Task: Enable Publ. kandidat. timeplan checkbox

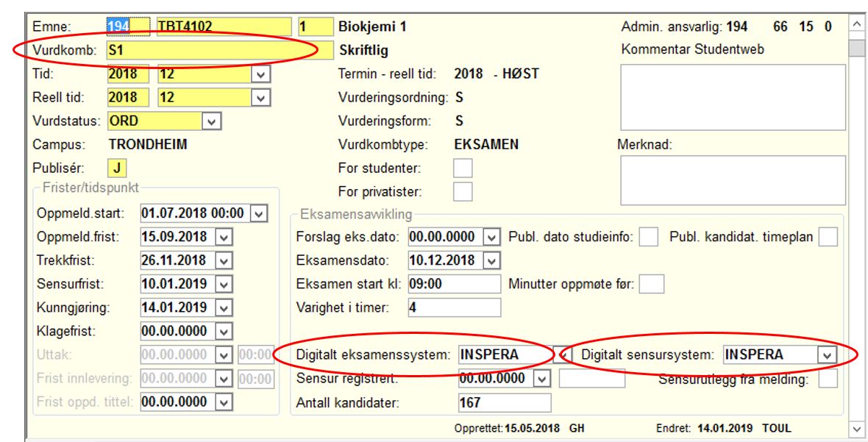Action: 828,237
